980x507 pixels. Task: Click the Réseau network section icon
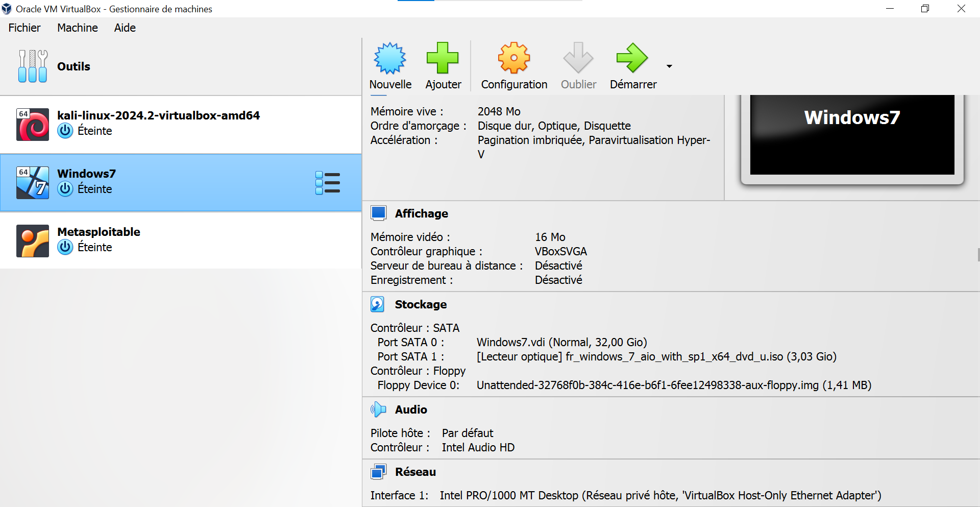378,472
